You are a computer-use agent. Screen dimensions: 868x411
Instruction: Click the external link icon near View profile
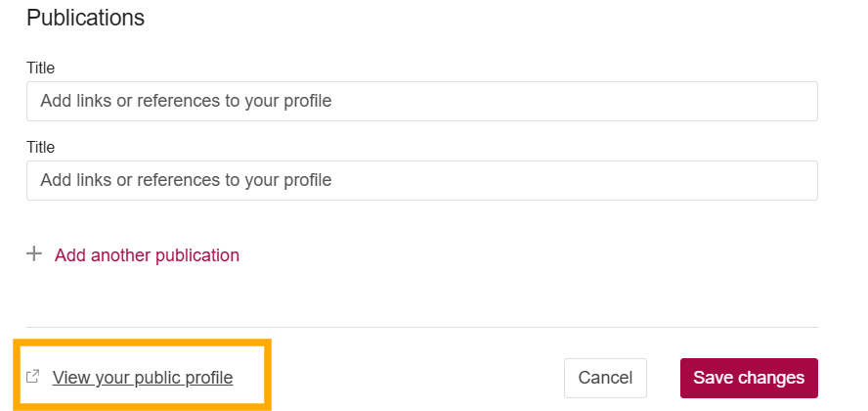pyautogui.click(x=32, y=377)
